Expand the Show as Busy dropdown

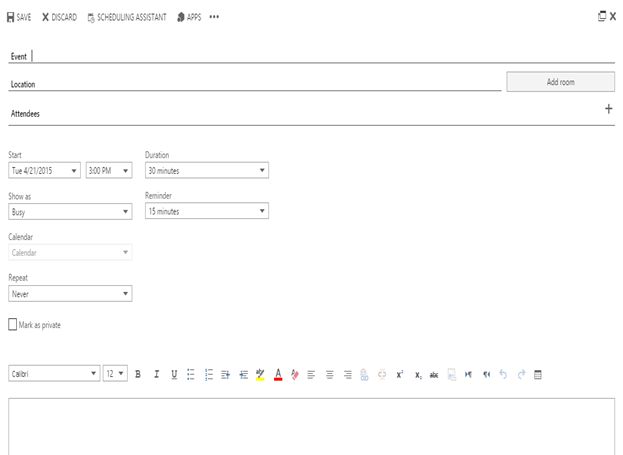70,211
